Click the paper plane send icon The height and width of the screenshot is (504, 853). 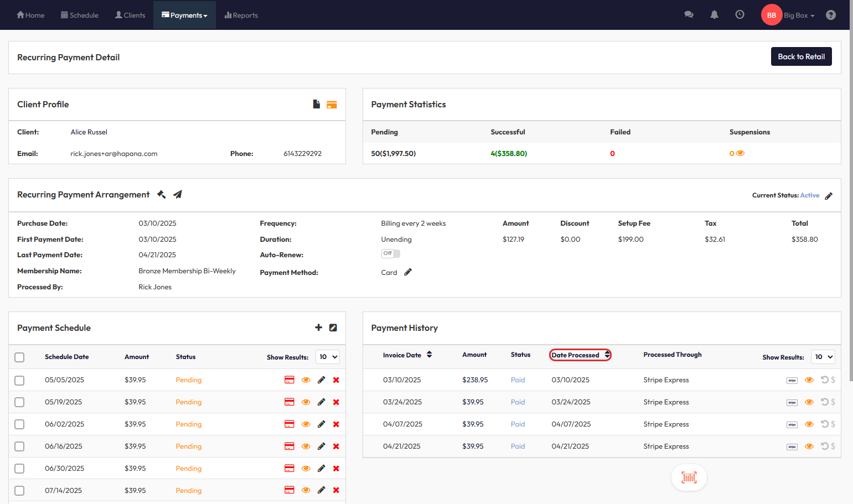pyautogui.click(x=178, y=194)
